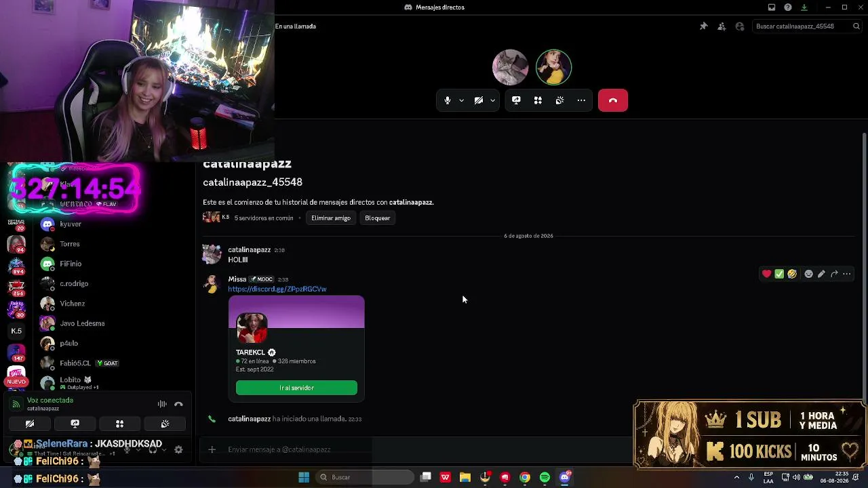Screen dimensions: 868x488
Task: View the 5 servidores en común
Action: click(x=264, y=218)
